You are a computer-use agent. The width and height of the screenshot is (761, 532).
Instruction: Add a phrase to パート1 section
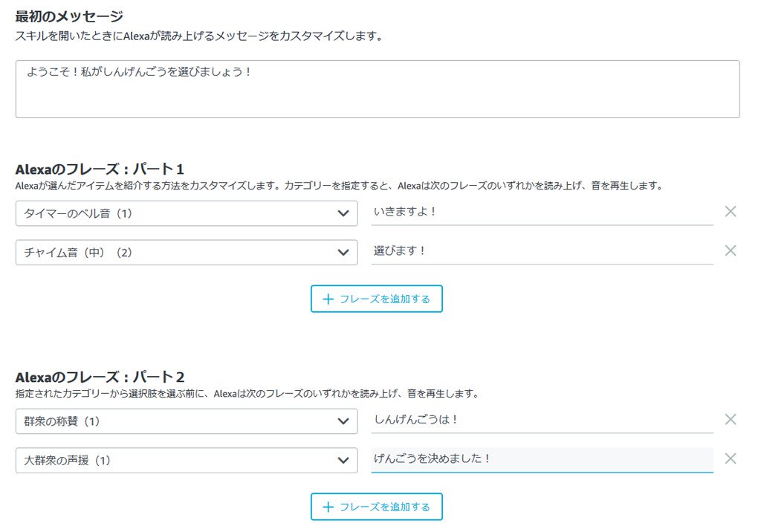377,299
